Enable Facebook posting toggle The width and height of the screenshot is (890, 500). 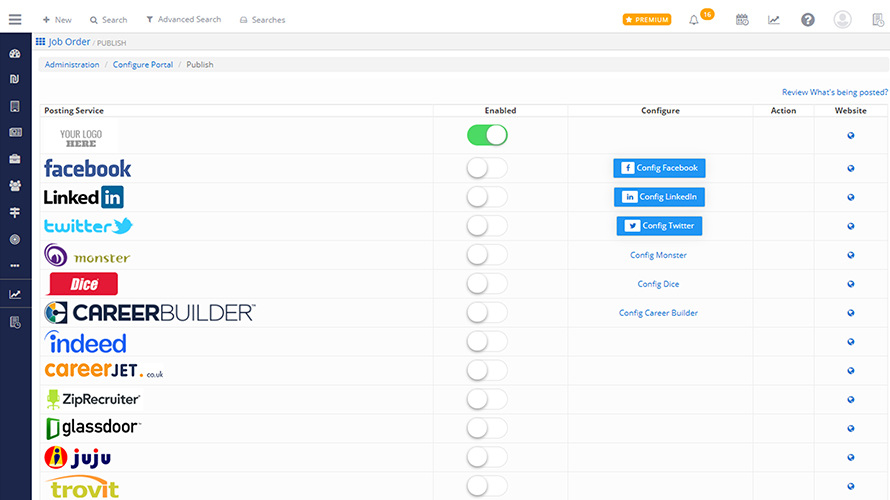(487, 168)
